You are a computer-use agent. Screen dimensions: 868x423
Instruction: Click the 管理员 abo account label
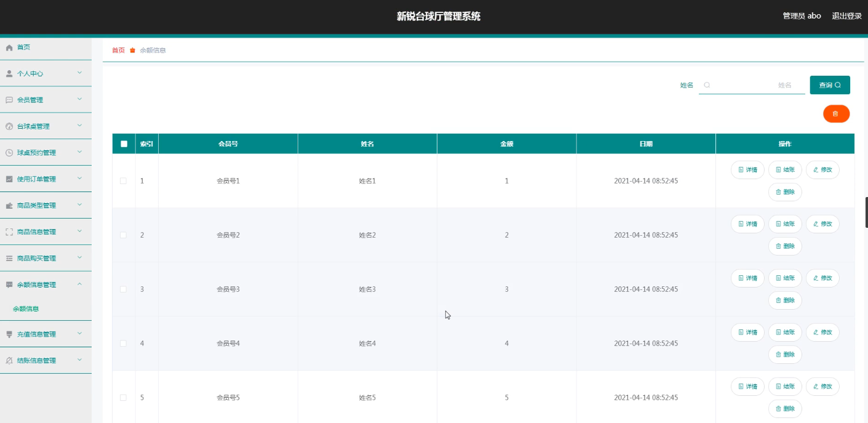coord(802,16)
